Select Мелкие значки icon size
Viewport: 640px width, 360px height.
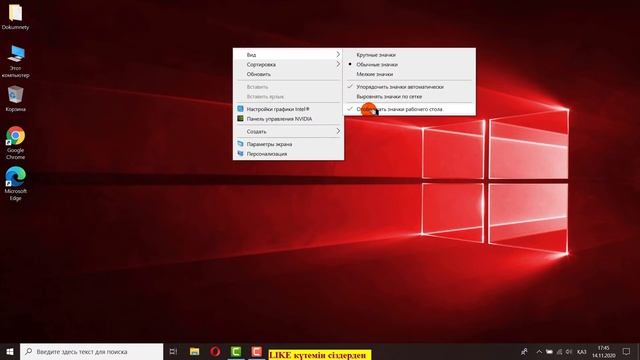[409, 74]
